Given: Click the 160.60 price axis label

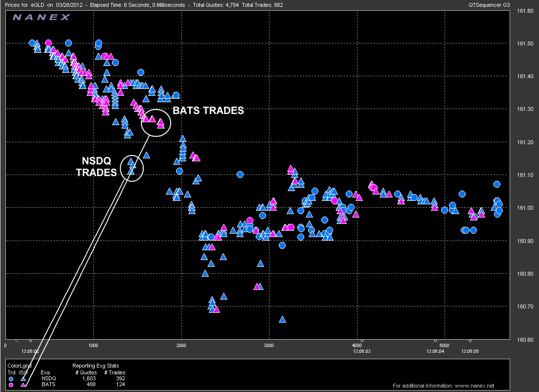Looking at the screenshot, I should pyautogui.click(x=525, y=339).
